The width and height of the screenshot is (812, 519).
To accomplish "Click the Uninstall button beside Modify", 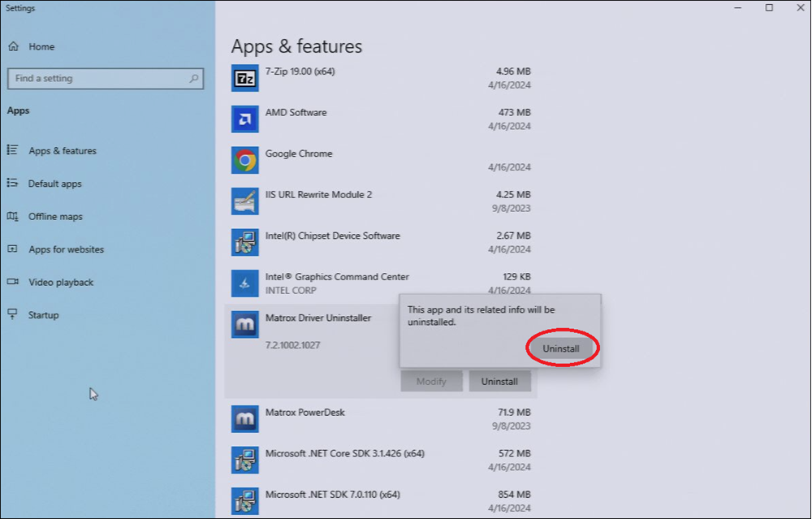I will click(x=499, y=381).
